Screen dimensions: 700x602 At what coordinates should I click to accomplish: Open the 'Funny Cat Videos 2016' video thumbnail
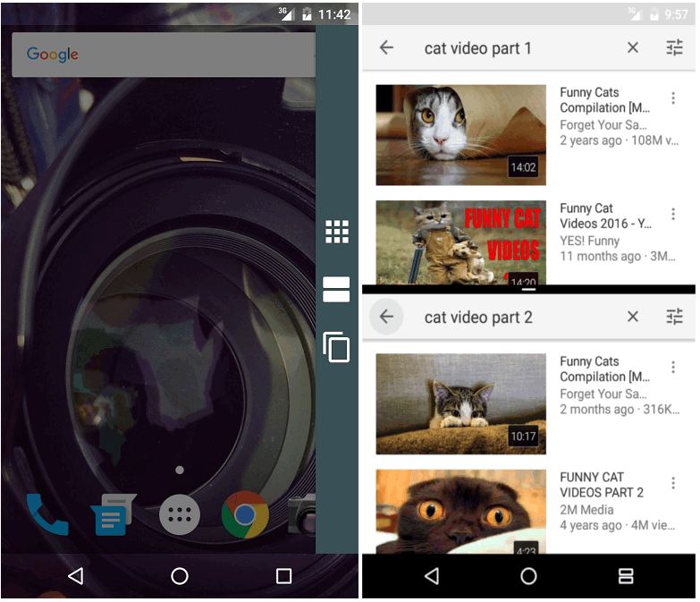[460, 242]
